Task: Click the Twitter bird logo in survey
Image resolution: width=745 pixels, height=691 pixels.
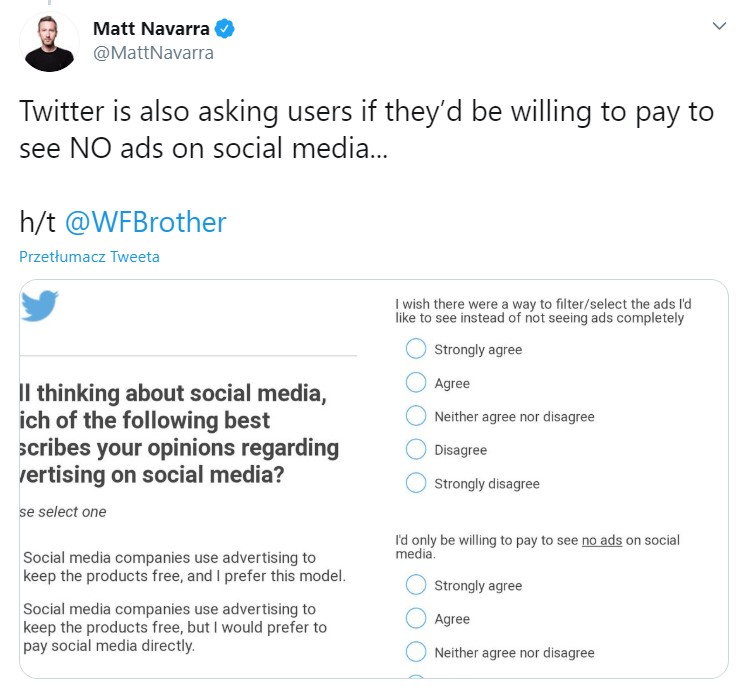Action: pos(41,305)
